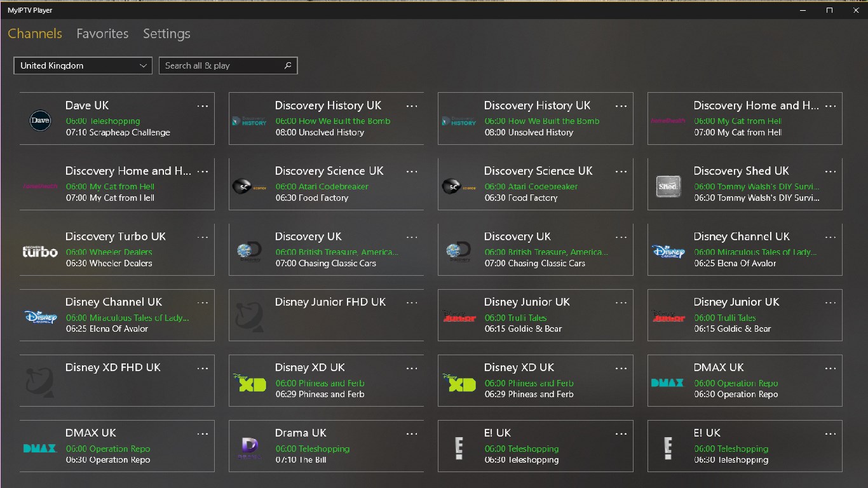868x488 pixels.
Task: Open the options menu for Discovery Science UK
Action: click(412, 171)
